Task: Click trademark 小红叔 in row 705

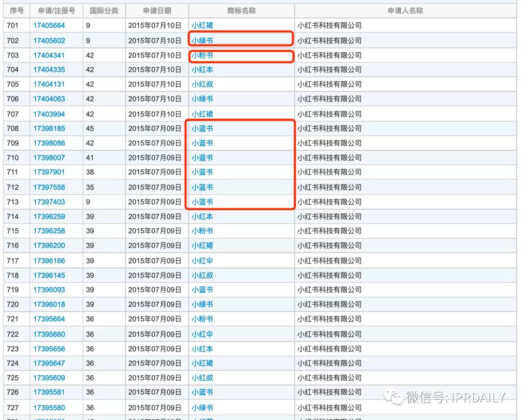Action: 202,84
